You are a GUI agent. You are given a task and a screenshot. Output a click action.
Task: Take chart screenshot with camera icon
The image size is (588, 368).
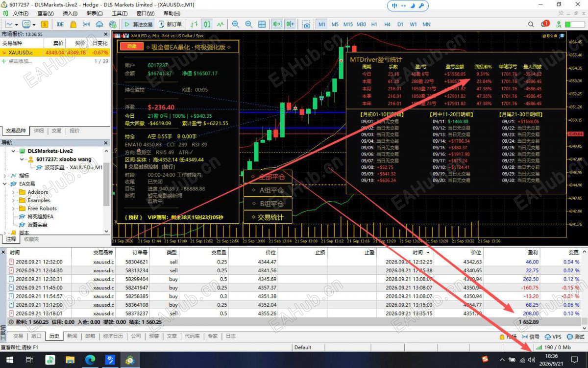pyautogui.click(x=306, y=24)
